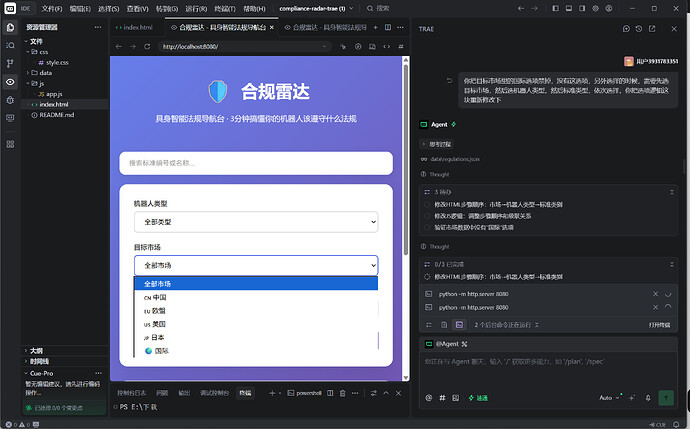Viewport: 690px width, 429px height.
Task: Toggle the third todo item circle
Action: click(427, 227)
